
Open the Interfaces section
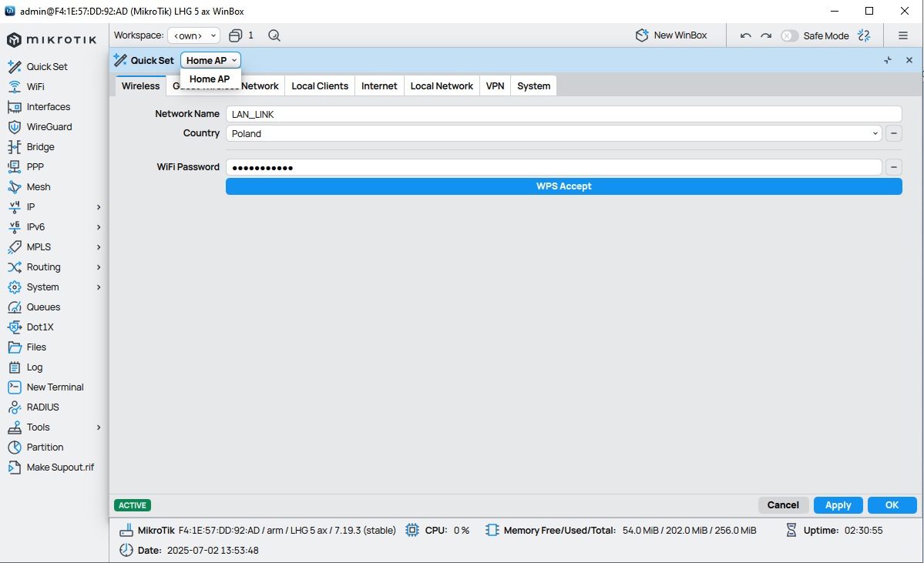(x=49, y=106)
